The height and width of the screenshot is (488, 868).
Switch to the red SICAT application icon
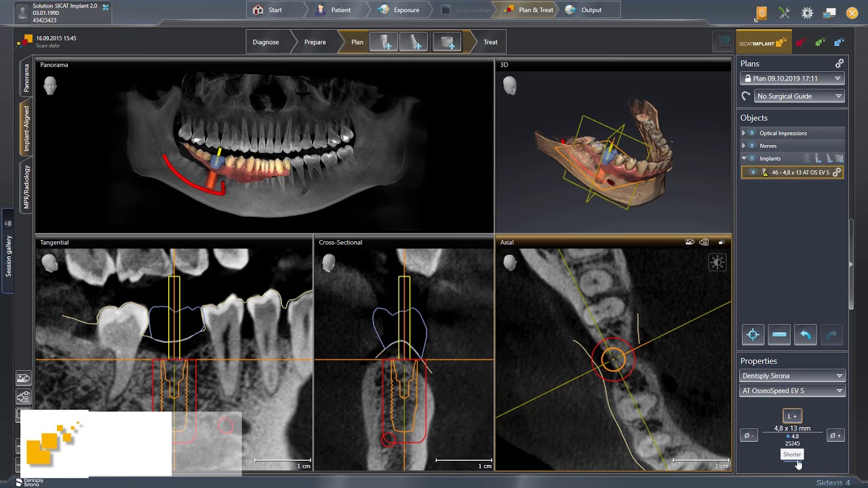[x=801, y=43]
